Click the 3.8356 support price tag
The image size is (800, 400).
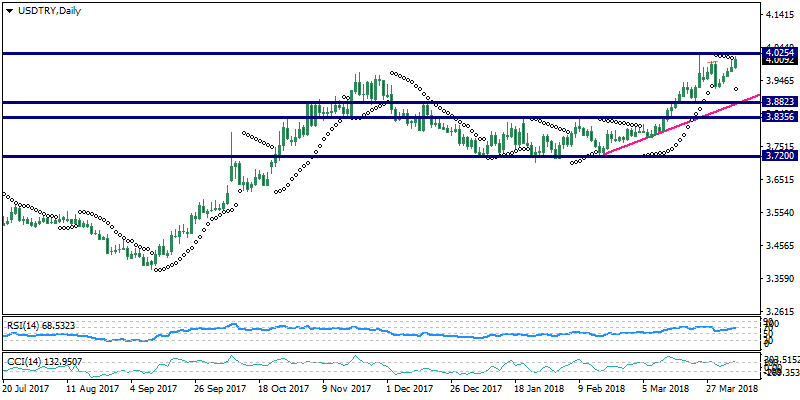(778, 117)
